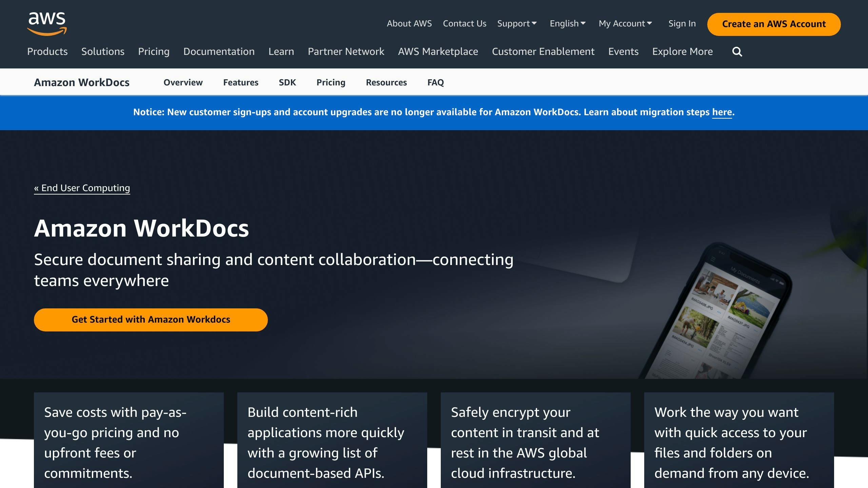Viewport: 868px width, 488px height.
Task: Open the Documentation menu
Action: pos(219,52)
